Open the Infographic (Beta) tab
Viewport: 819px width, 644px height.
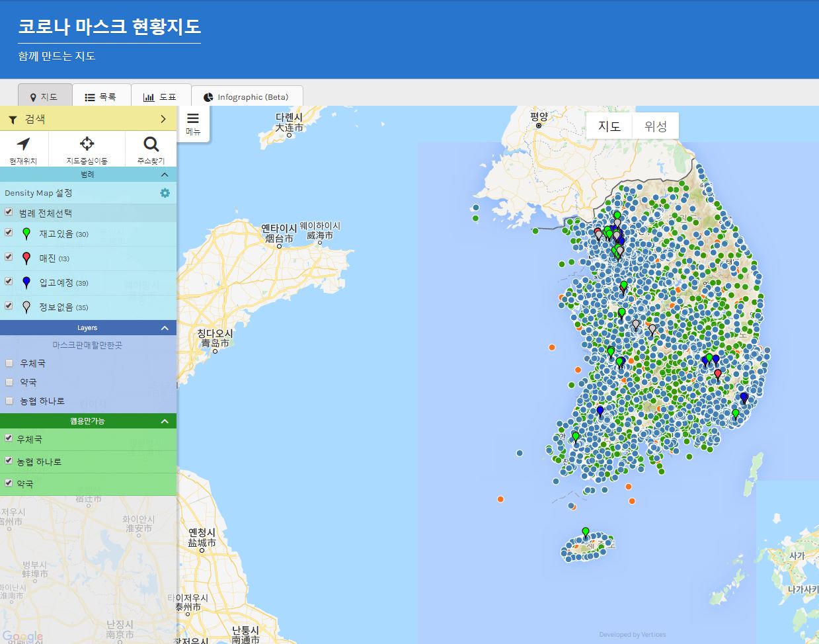click(246, 97)
